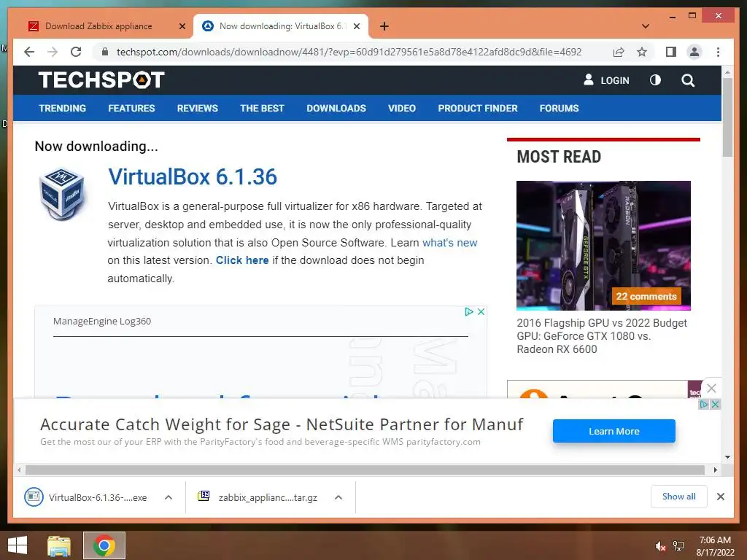Share this page using the share icon
This screenshot has height=560, width=747.
[x=619, y=52]
